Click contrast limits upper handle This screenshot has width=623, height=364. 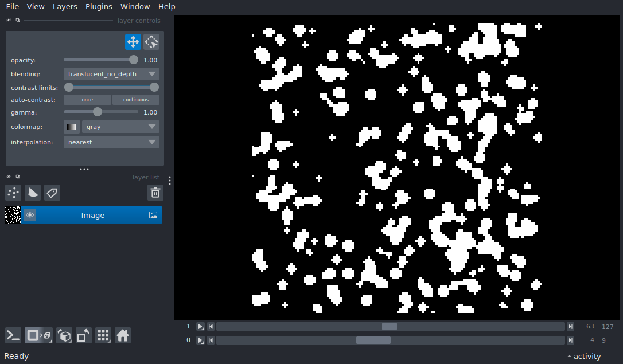tap(154, 87)
